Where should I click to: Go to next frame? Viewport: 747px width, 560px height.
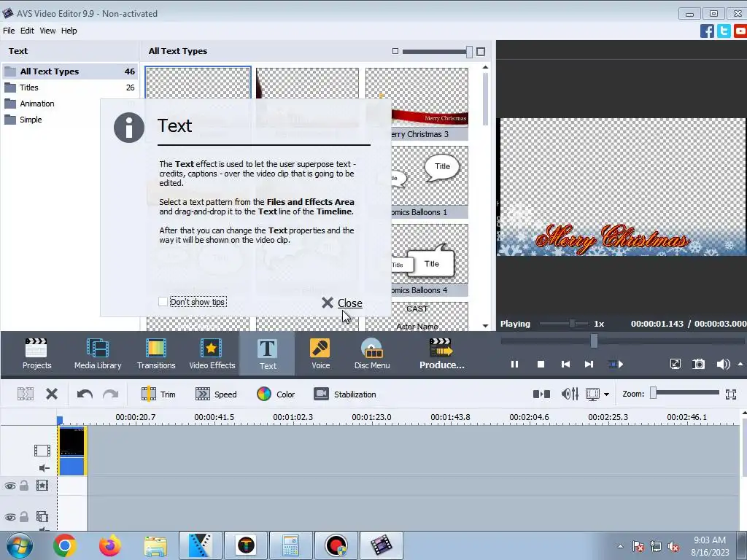[x=589, y=365]
